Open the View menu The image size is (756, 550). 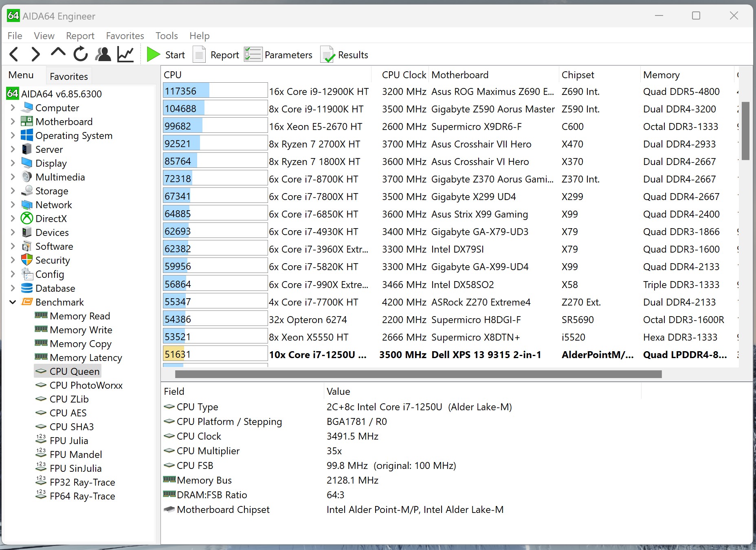click(44, 35)
